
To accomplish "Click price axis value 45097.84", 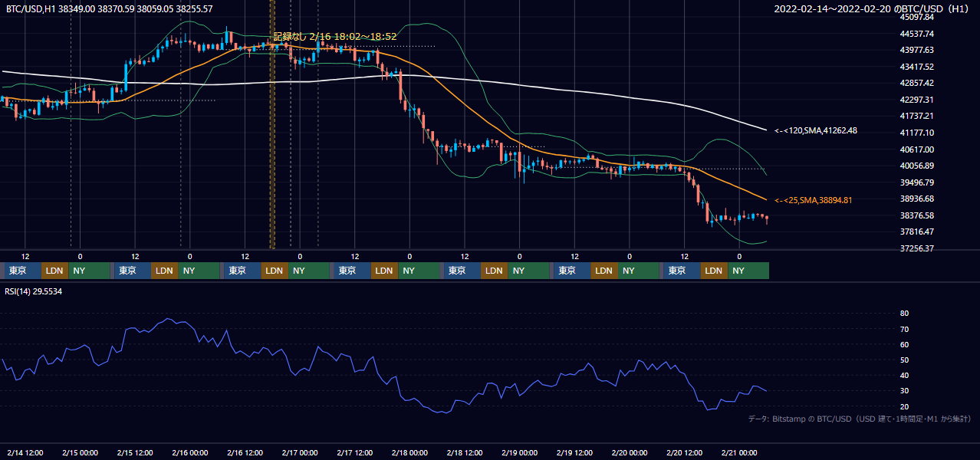I will [917, 17].
